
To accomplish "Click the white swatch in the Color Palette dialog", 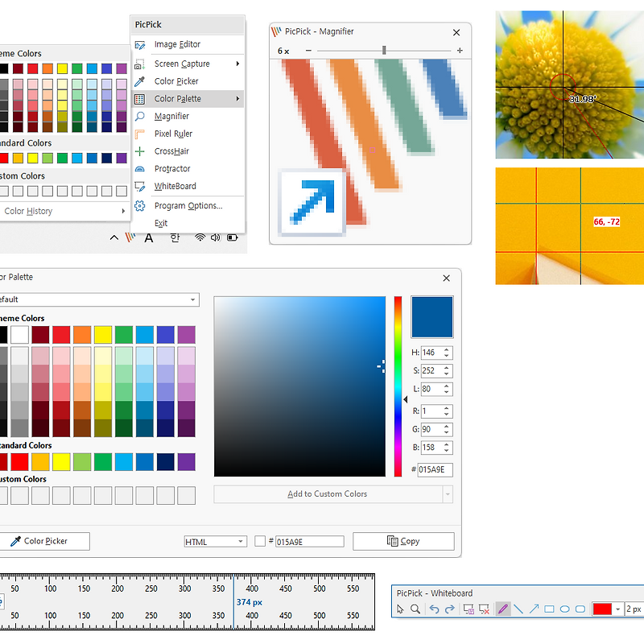I will tap(19, 335).
